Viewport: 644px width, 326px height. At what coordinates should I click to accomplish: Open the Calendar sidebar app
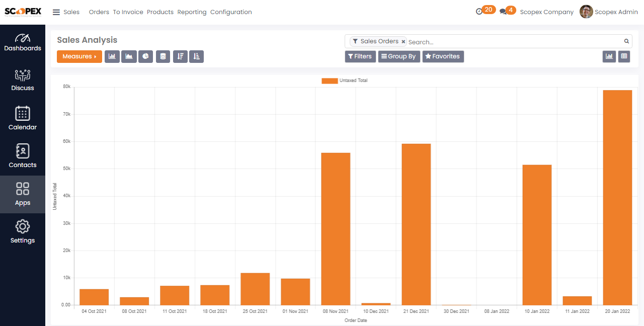pyautogui.click(x=23, y=119)
